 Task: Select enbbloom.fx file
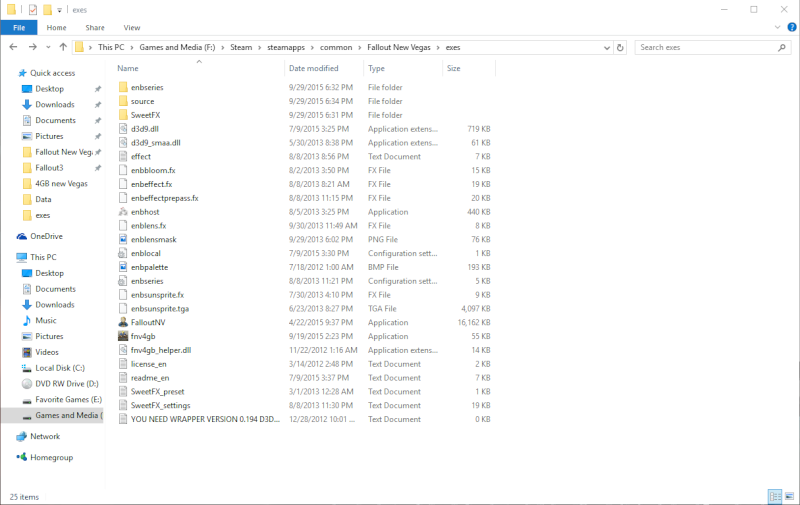(153, 170)
